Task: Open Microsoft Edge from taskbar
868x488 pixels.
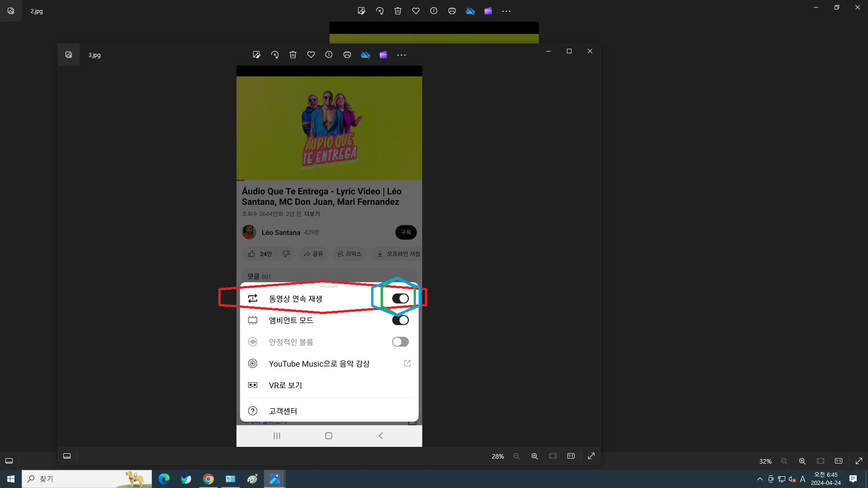Action: (164, 479)
